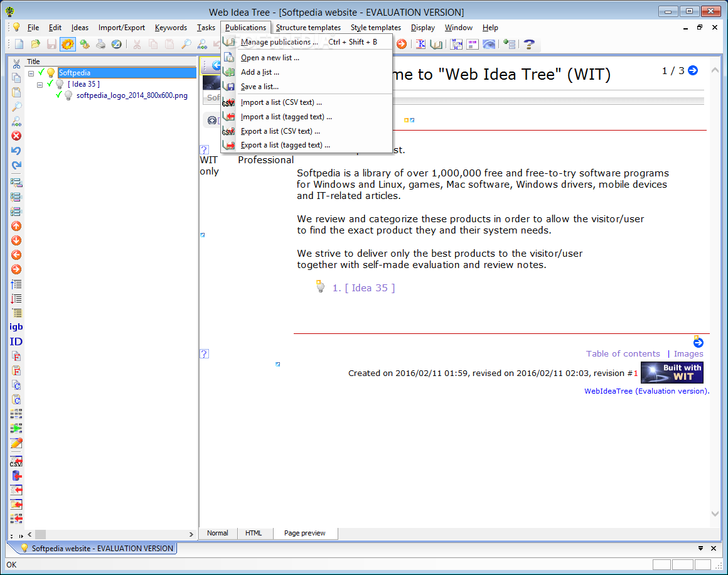Click the pencil edit icon in left sidebar
The height and width of the screenshot is (575, 728).
pos(16,443)
